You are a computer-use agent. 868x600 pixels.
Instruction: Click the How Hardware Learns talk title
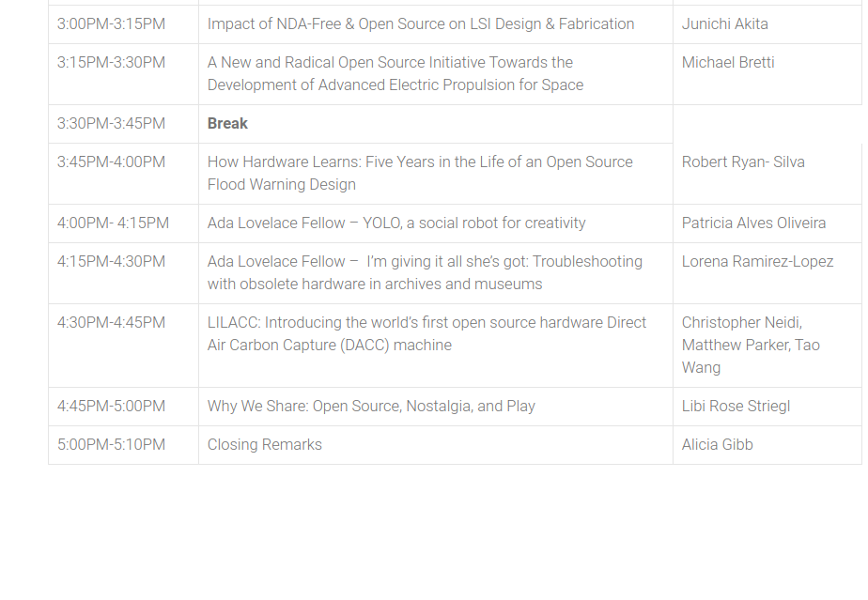pyautogui.click(x=420, y=173)
